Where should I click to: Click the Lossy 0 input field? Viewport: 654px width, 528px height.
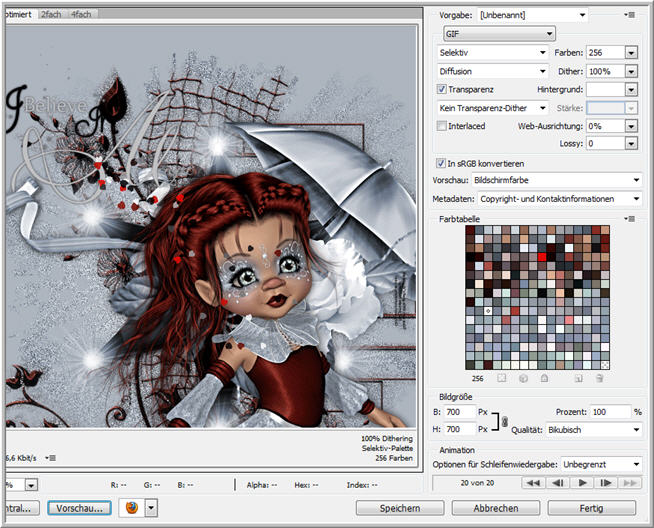click(605, 143)
